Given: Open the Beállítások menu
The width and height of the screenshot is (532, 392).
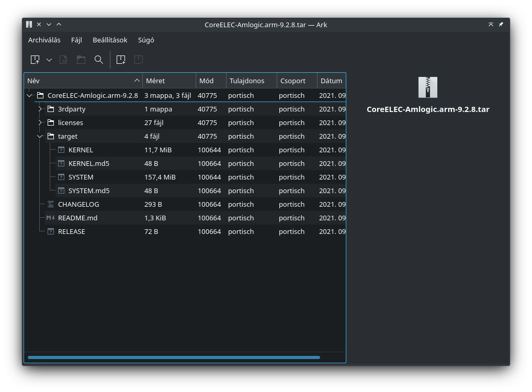Looking at the screenshot, I should tap(110, 40).
